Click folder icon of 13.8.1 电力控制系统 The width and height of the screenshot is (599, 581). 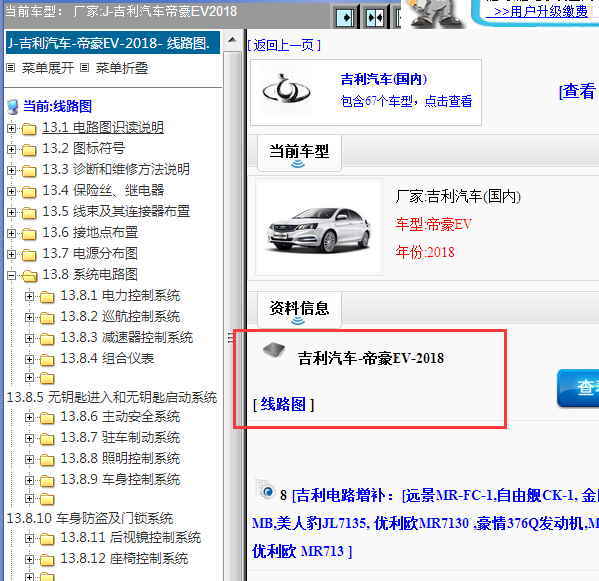pos(47,296)
